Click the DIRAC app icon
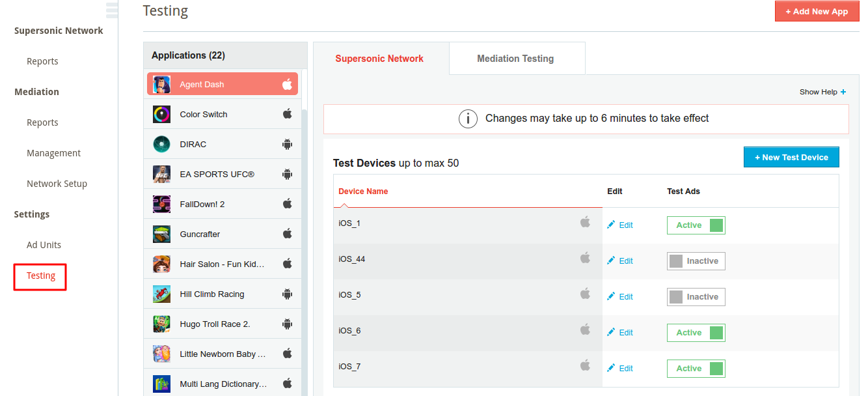 click(x=162, y=145)
